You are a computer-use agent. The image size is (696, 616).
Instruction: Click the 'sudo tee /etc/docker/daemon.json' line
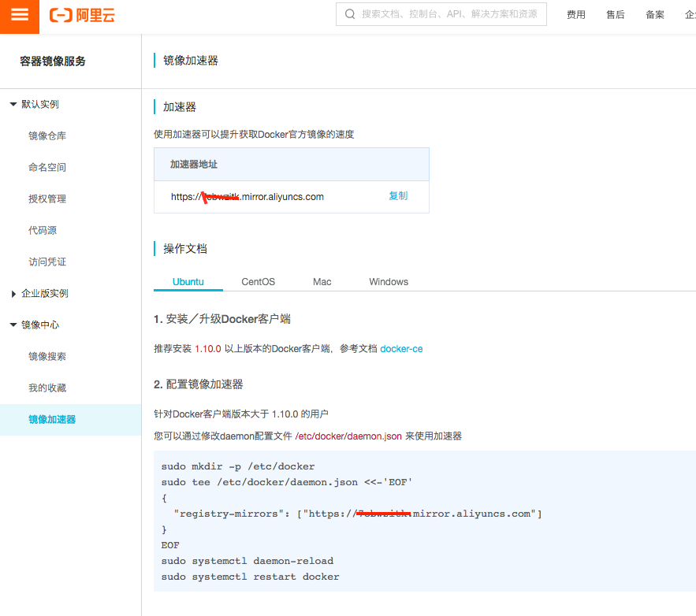tap(287, 483)
